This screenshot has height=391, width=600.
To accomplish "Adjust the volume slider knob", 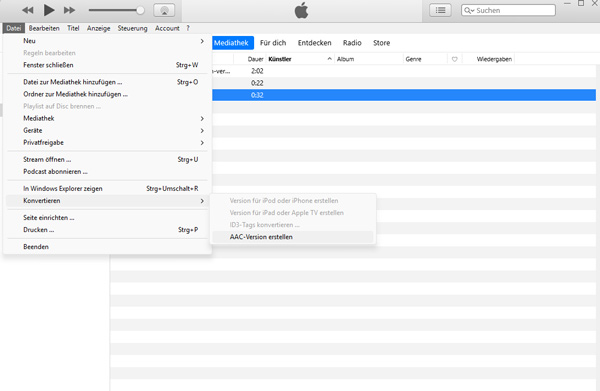I will click(140, 10).
